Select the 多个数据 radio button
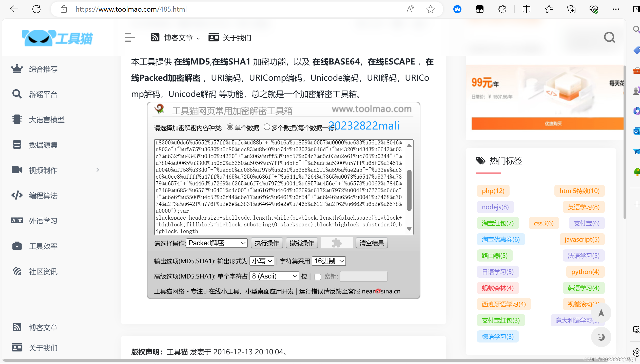 coord(267,127)
